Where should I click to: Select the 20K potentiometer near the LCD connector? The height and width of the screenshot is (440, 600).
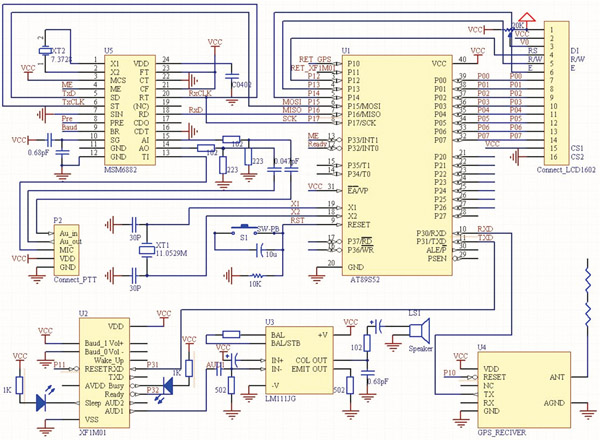(x=510, y=30)
